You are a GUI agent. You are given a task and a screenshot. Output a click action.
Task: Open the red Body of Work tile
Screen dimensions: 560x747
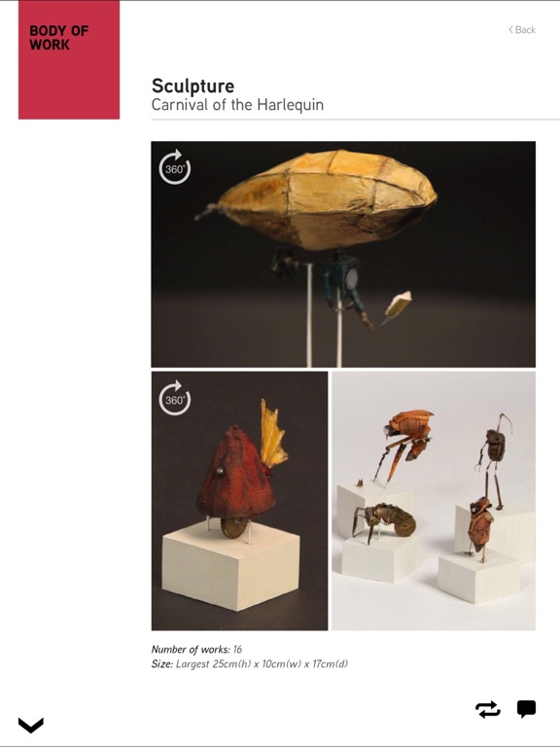tap(69, 59)
